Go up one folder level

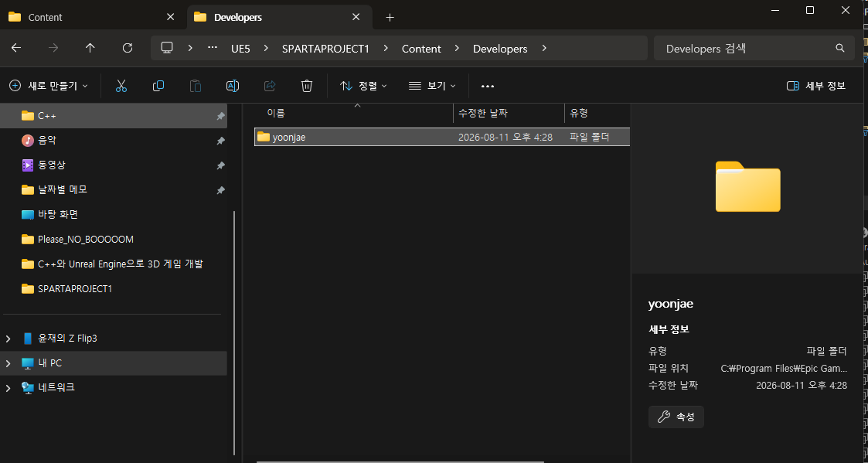pyautogui.click(x=90, y=48)
